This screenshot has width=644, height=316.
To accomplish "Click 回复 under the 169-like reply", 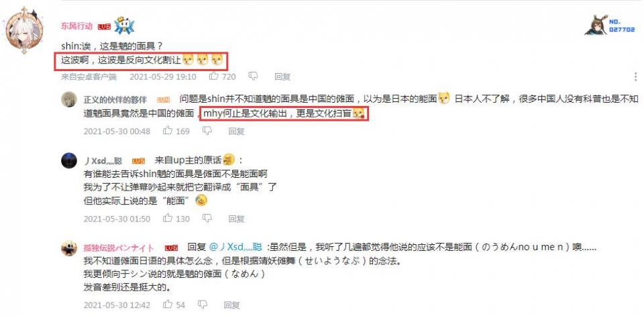I will [237, 131].
